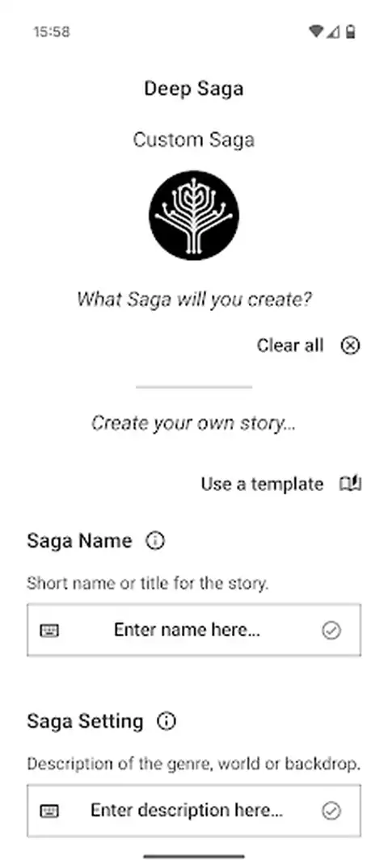Screen dimensions: 388x868
Task: Click the keyboard icon in name field
Action: (x=50, y=630)
